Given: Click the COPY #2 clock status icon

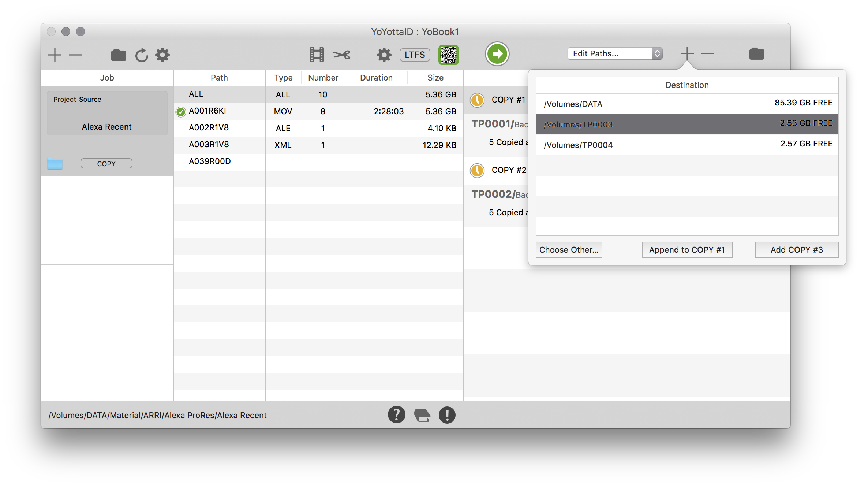Looking at the screenshot, I should tap(477, 170).
